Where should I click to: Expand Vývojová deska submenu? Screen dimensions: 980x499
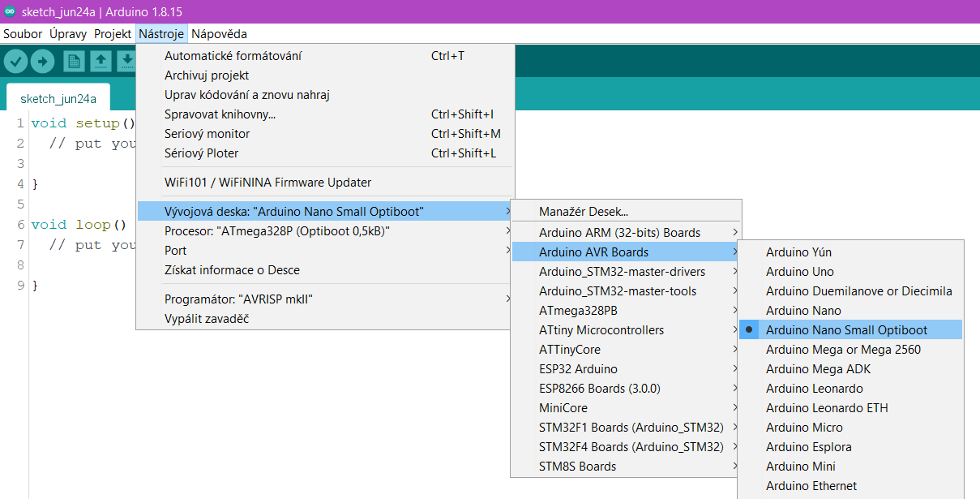[x=325, y=212]
